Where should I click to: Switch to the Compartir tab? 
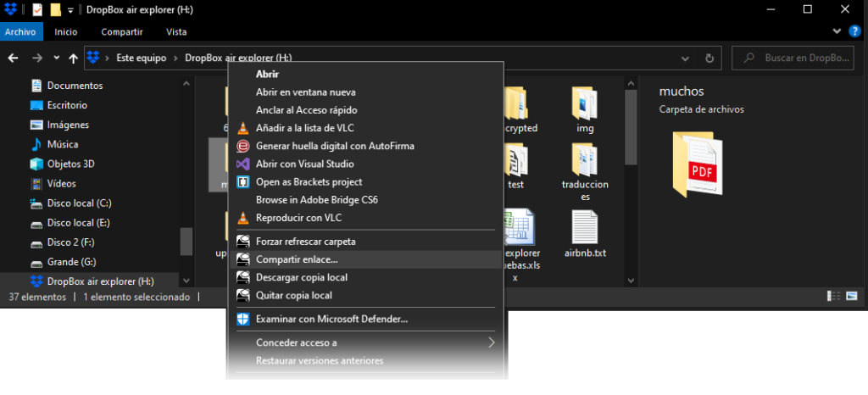(122, 32)
